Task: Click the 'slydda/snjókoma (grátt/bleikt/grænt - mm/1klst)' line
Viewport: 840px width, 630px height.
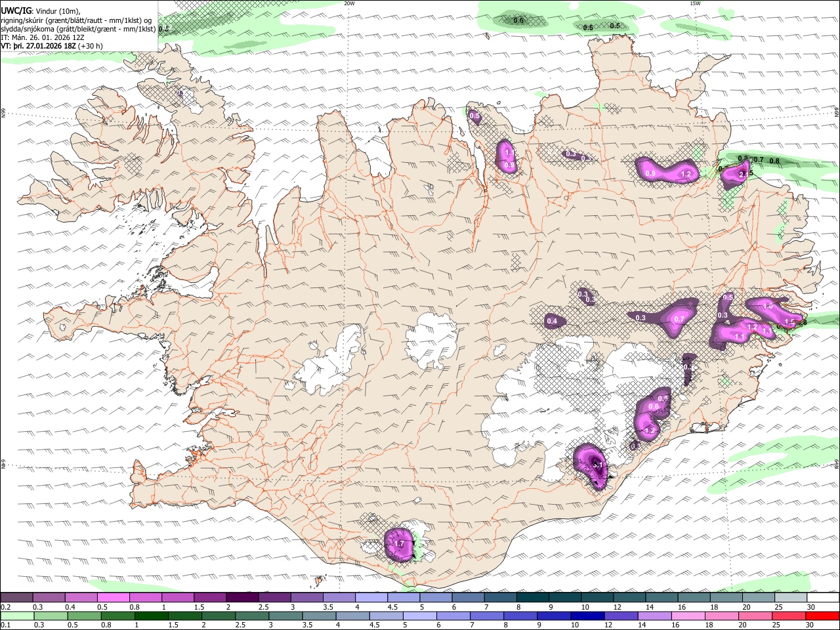Action: [79, 28]
